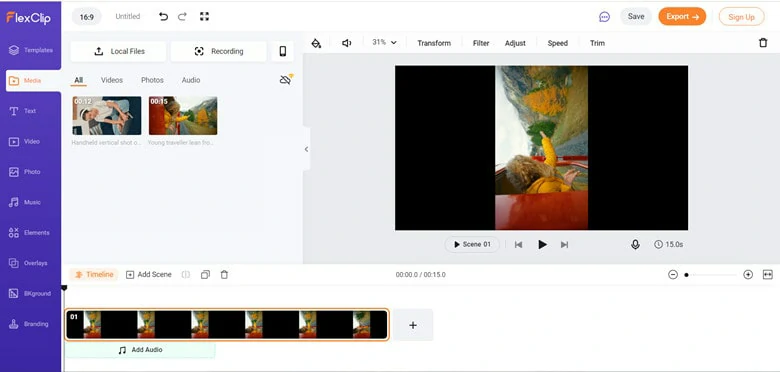Toggle the Timeline mode button
Screen dimensions: 780x372
[x=94, y=275]
